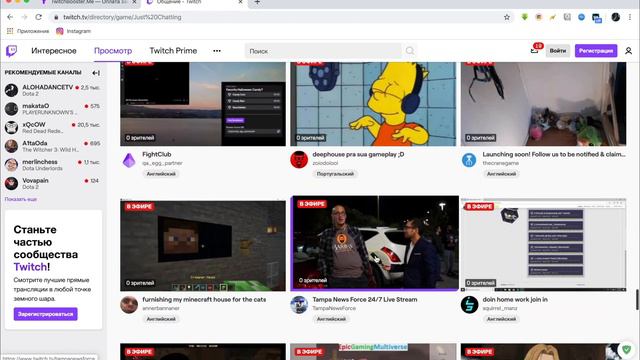Open the doin home work stream thumbnail

click(x=543, y=245)
